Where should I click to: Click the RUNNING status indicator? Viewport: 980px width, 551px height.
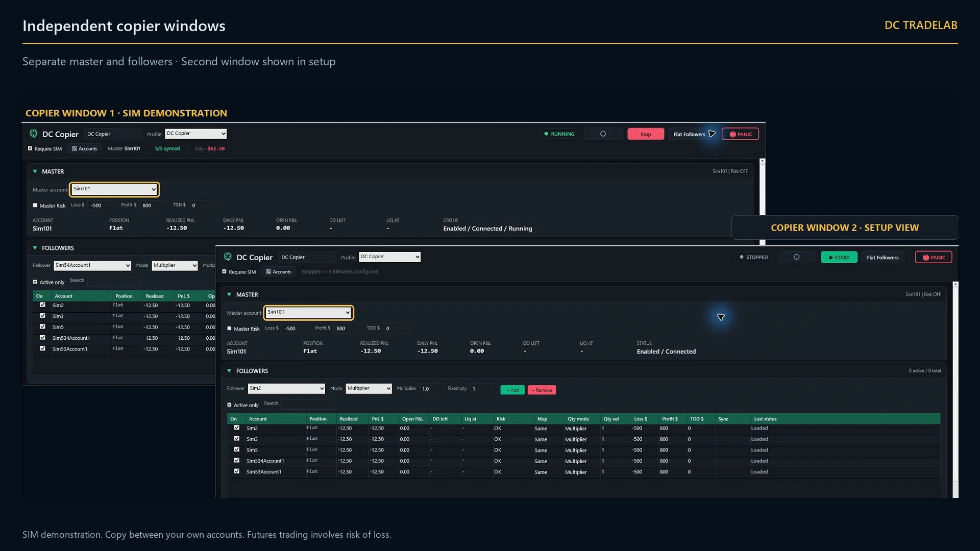click(x=559, y=134)
